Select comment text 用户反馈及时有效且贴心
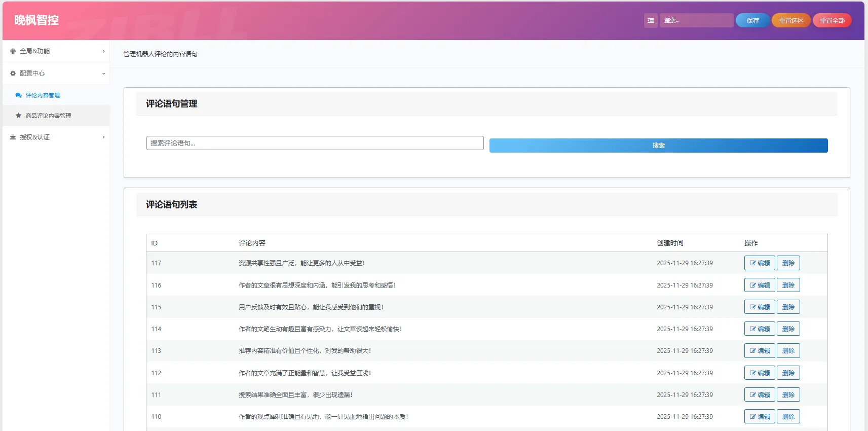 point(273,307)
